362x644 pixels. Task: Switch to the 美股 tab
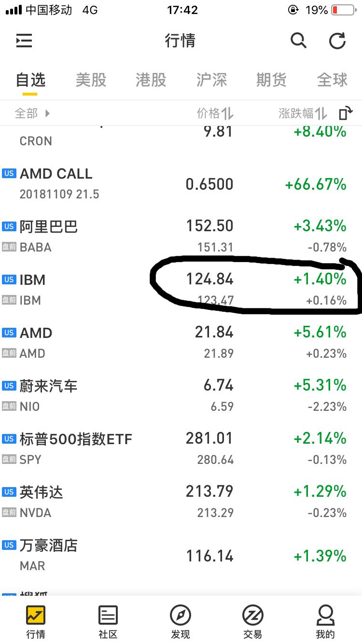tap(91, 80)
